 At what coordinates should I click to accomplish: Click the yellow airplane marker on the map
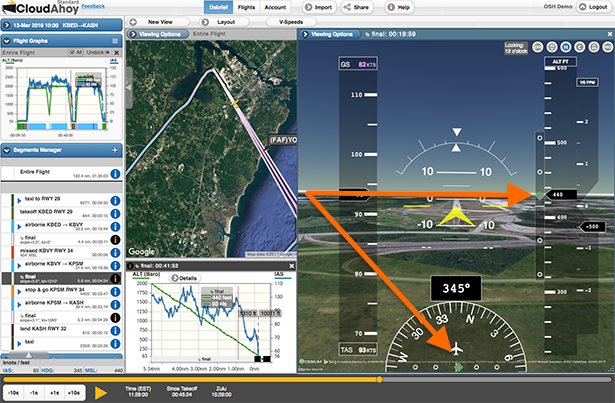[x=235, y=103]
